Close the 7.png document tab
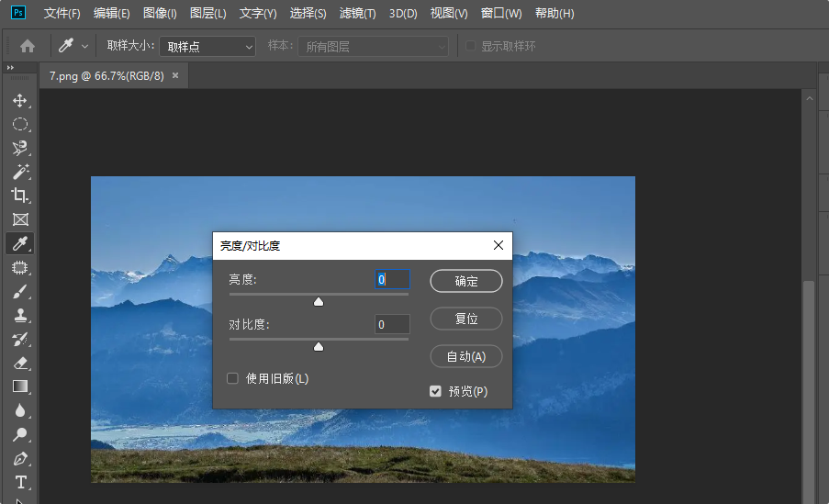Screen dimensions: 829x504 tap(175, 75)
